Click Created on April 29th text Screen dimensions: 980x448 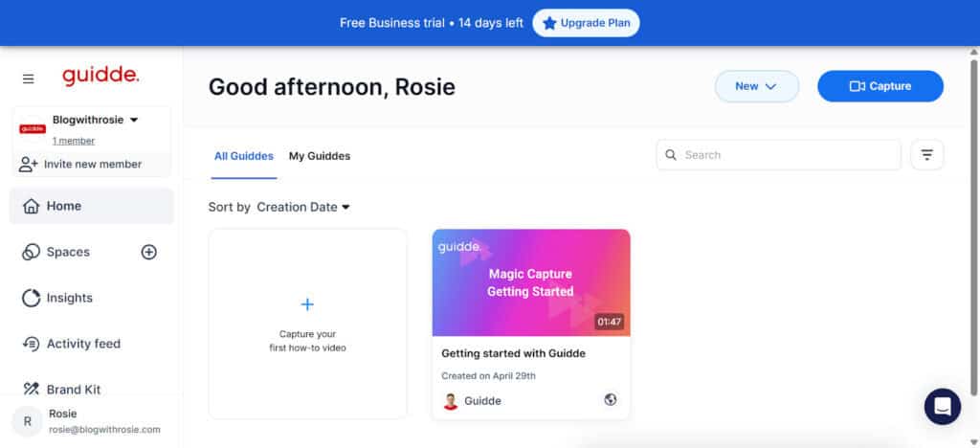488,376
